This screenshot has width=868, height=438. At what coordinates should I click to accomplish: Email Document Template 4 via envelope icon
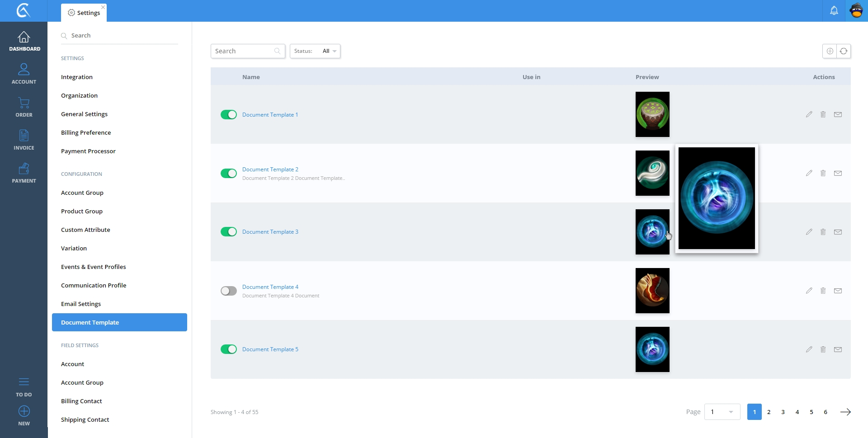[838, 291]
